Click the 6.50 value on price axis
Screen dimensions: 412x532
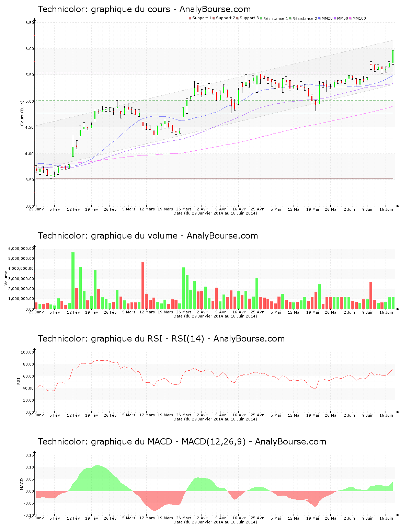(30, 23)
